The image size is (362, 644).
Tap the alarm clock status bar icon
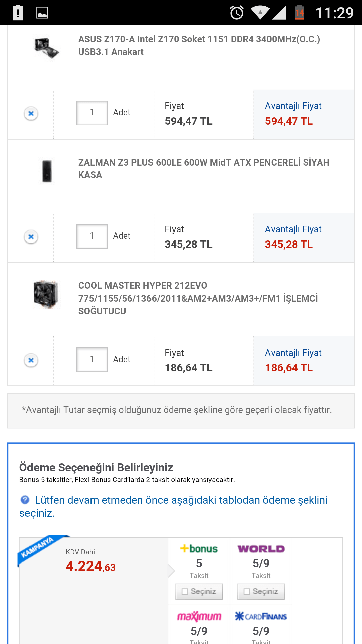click(x=236, y=13)
